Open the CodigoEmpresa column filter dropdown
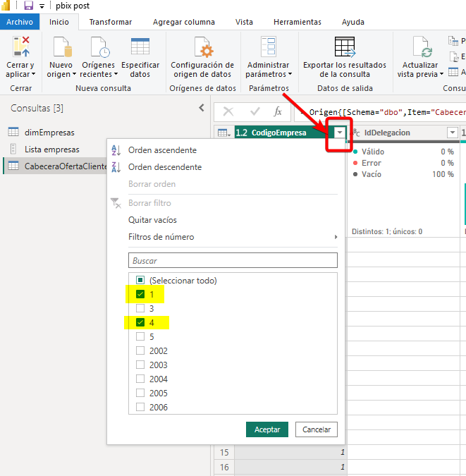This screenshot has height=476, width=466. coord(340,133)
